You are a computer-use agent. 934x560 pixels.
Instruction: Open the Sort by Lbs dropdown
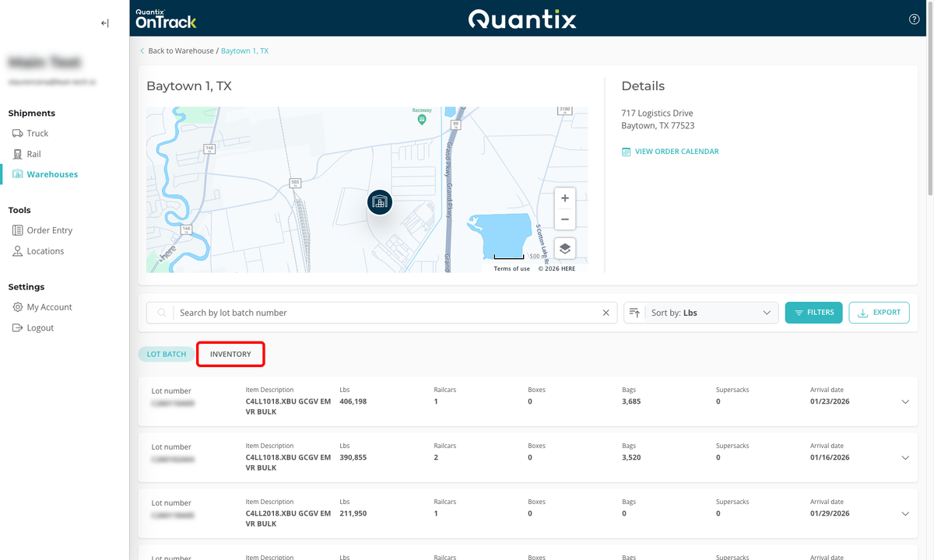(x=708, y=313)
